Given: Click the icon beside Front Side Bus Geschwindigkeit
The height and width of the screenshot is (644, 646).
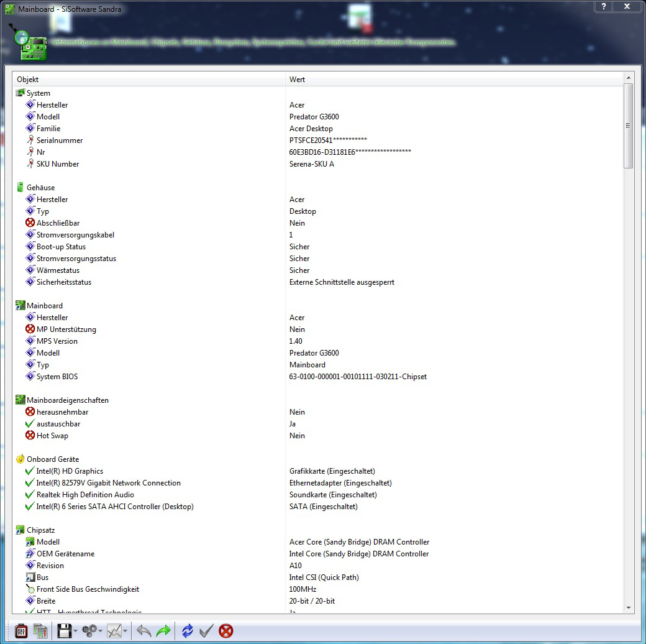Looking at the screenshot, I should 30,589.
